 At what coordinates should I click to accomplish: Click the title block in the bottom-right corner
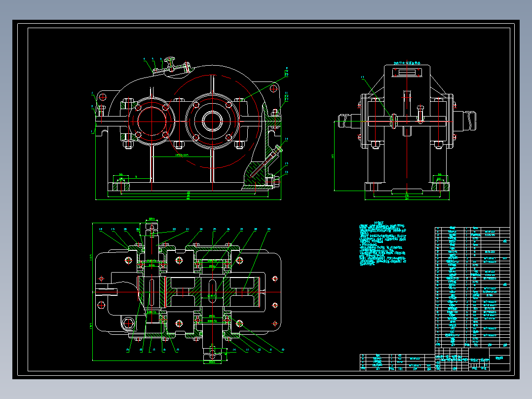pos(472,359)
